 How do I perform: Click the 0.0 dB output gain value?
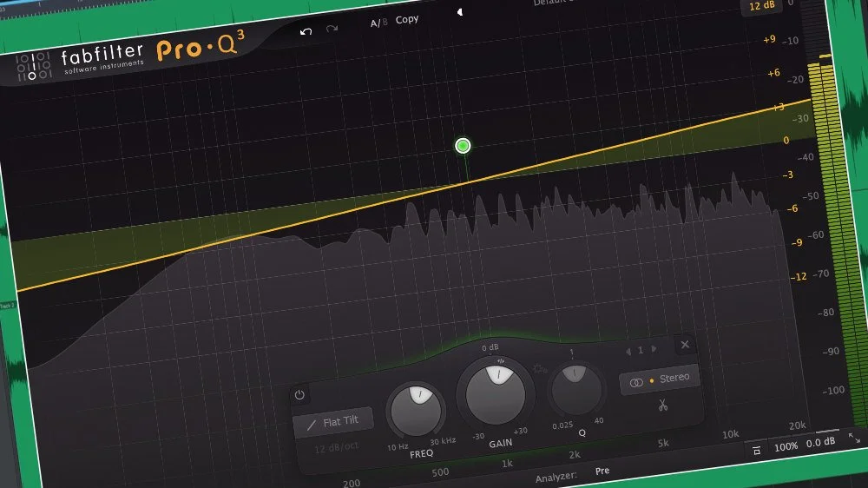pyautogui.click(x=820, y=442)
